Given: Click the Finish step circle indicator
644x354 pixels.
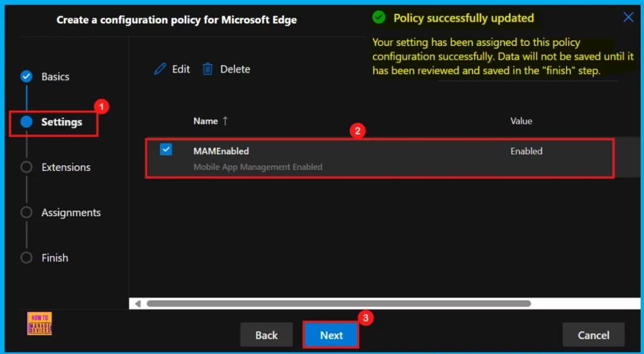Looking at the screenshot, I should click(26, 258).
